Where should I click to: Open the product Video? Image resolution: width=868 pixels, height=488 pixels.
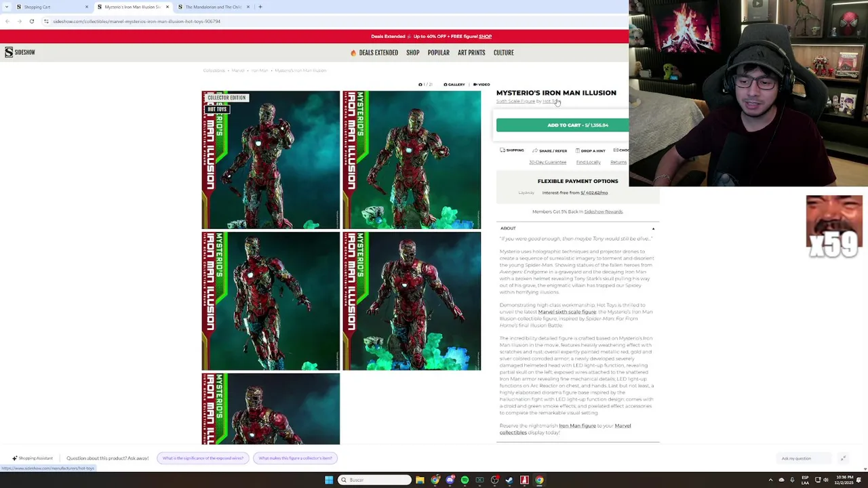point(481,85)
